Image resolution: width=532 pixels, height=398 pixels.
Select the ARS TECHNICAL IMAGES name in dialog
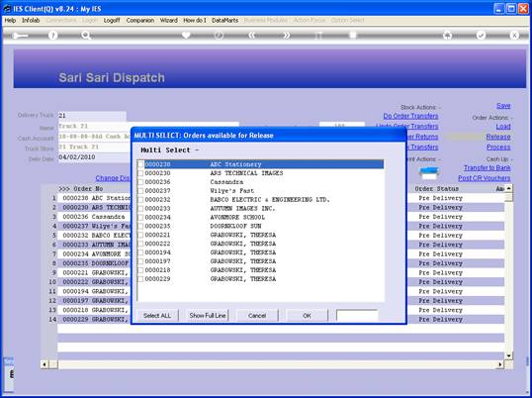point(246,173)
